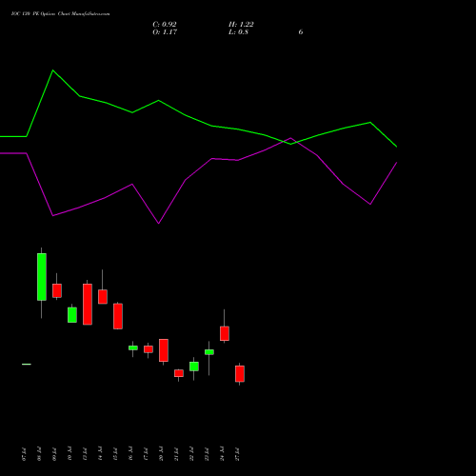Select the 27 Jul date label

(x=238, y=454)
